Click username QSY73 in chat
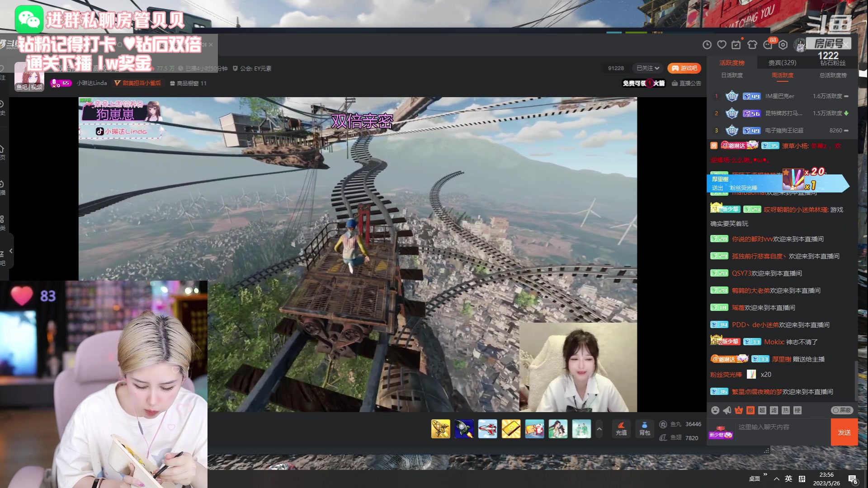The image size is (868, 488). 741,273
